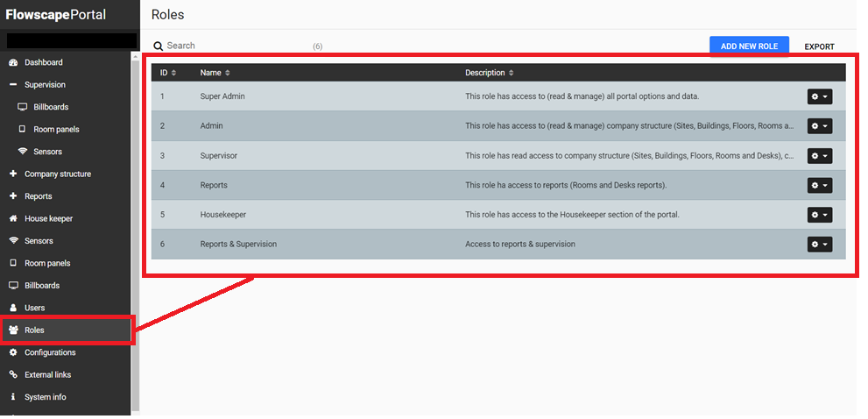The height and width of the screenshot is (419, 868).
Task: Sort roles by Name column
Action: coord(215,73)
